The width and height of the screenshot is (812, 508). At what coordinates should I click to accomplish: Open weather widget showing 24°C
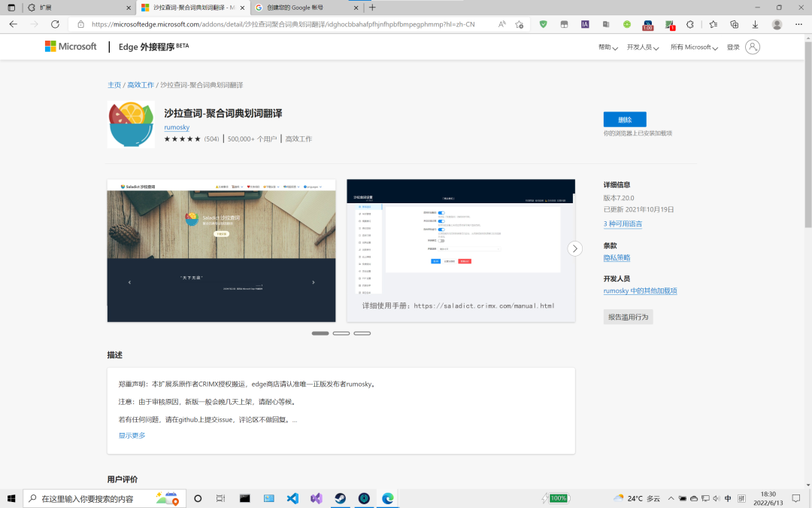(x=637, y=498)
